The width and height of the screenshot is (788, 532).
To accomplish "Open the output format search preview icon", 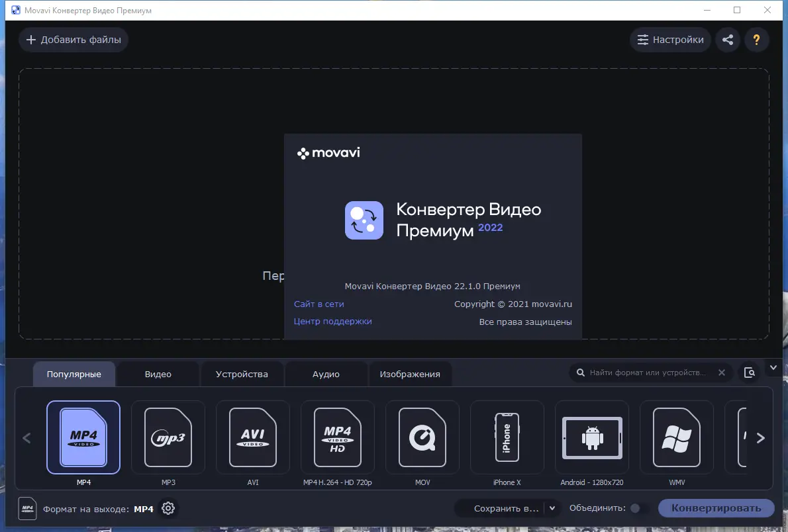I will tap(749, 372).
